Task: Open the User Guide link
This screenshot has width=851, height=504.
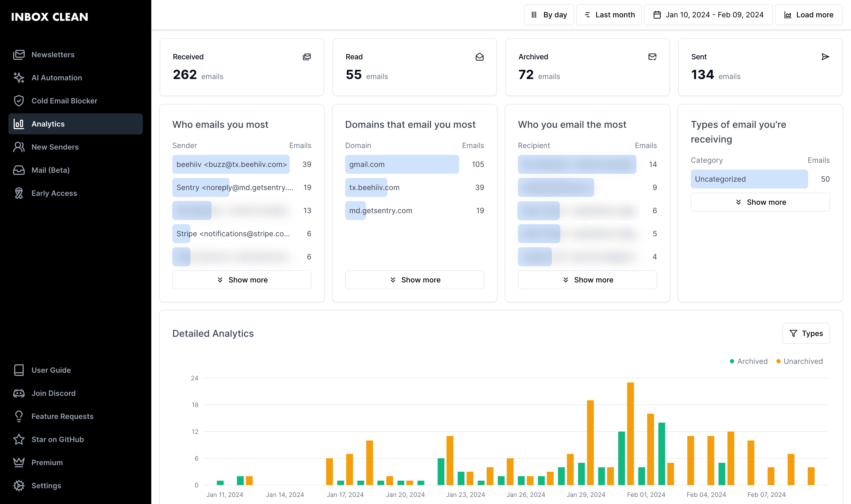Action: pos(75,370)
